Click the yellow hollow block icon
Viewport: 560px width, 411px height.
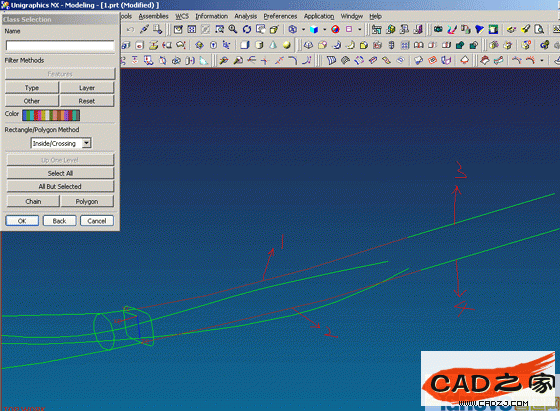coord(364,45)
